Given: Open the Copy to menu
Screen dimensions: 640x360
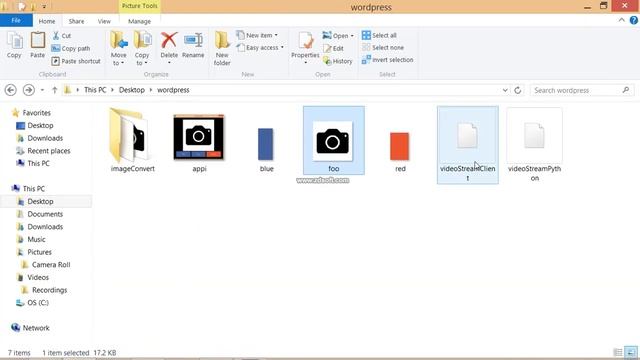Looking at the screenshot, I should [x=142, y=49].
